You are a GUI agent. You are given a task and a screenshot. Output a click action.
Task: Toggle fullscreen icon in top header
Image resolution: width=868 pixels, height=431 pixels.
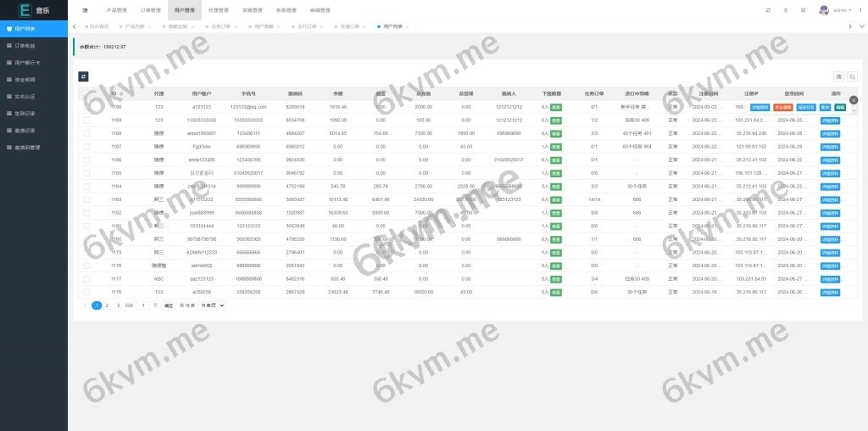point(804,10)
